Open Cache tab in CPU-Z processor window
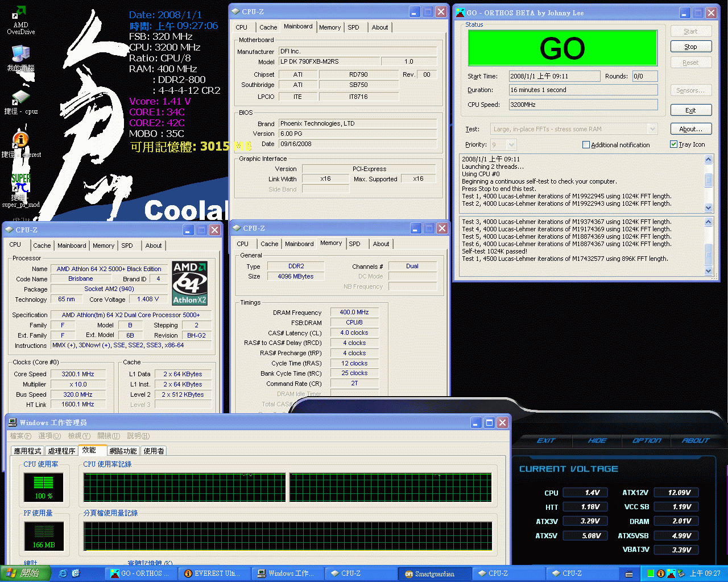The width and height of the screenshot is (728, 582). pyautogui.click(x=42, y=246)
